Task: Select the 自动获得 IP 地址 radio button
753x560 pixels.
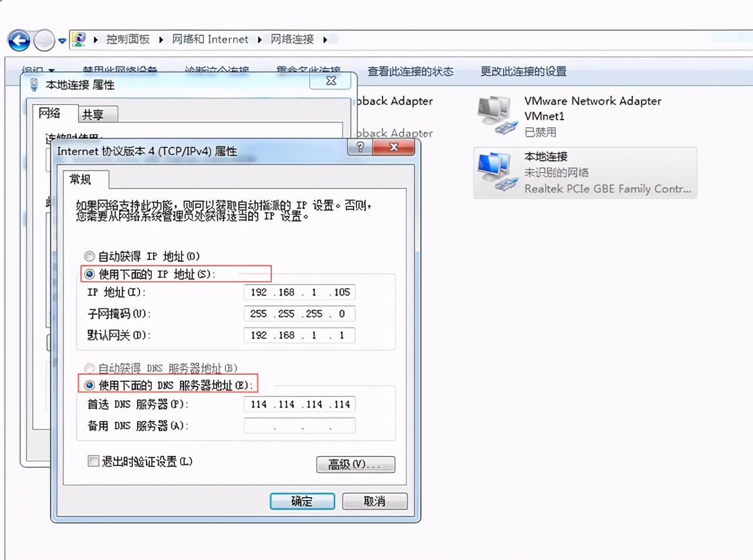Action: tap(90, 256)
